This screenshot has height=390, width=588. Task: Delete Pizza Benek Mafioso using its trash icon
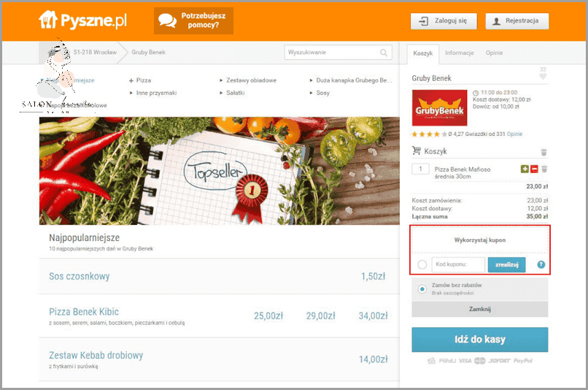coord(544,169)
